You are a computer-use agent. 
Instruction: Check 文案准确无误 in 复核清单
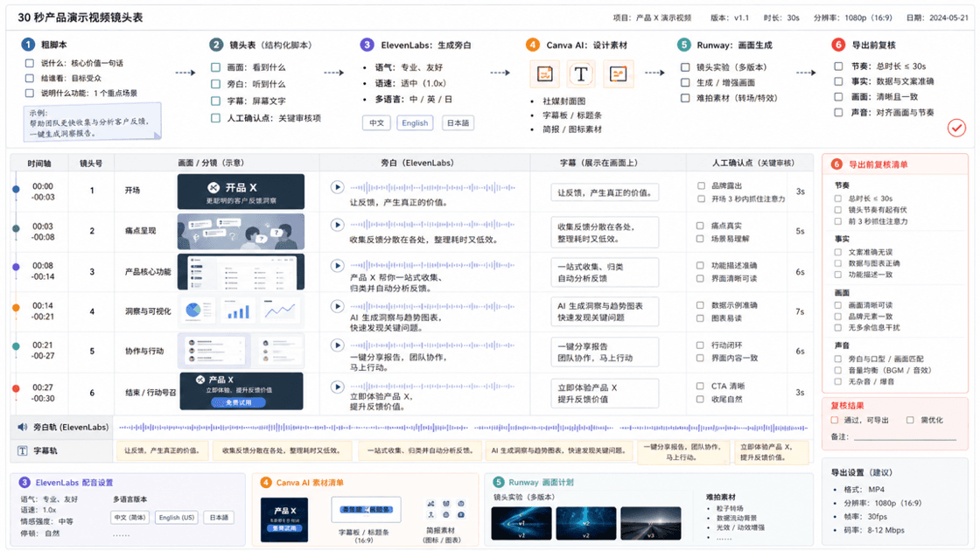click(x=837, y=253)
